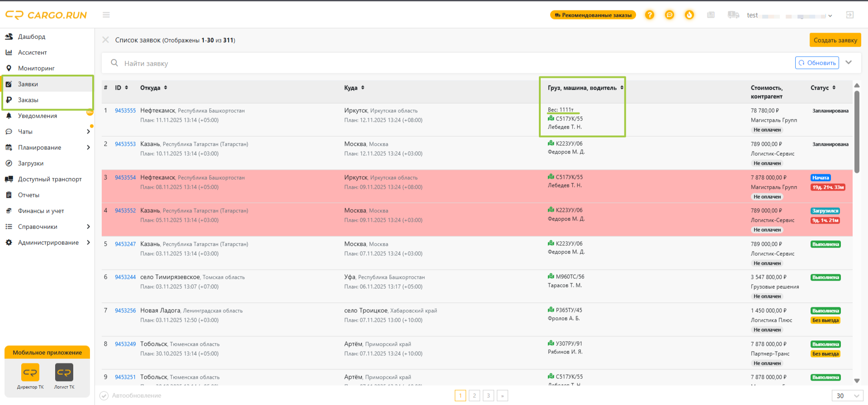Click the next page » button
Viewport: 868px width, 405px height.
click(502, 395)
